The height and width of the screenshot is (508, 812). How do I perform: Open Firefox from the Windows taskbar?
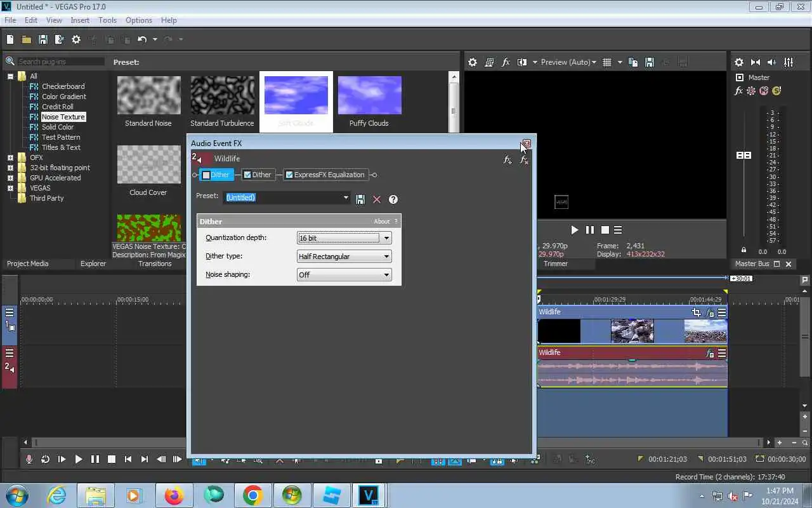point(174,495)
